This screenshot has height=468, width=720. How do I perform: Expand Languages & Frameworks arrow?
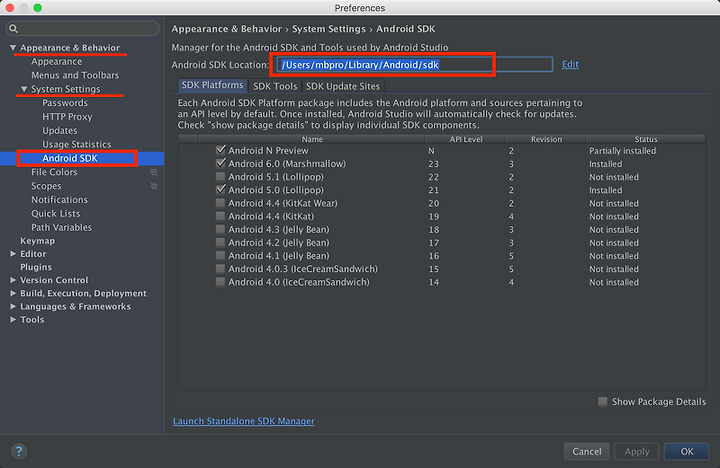click(13, 306)
